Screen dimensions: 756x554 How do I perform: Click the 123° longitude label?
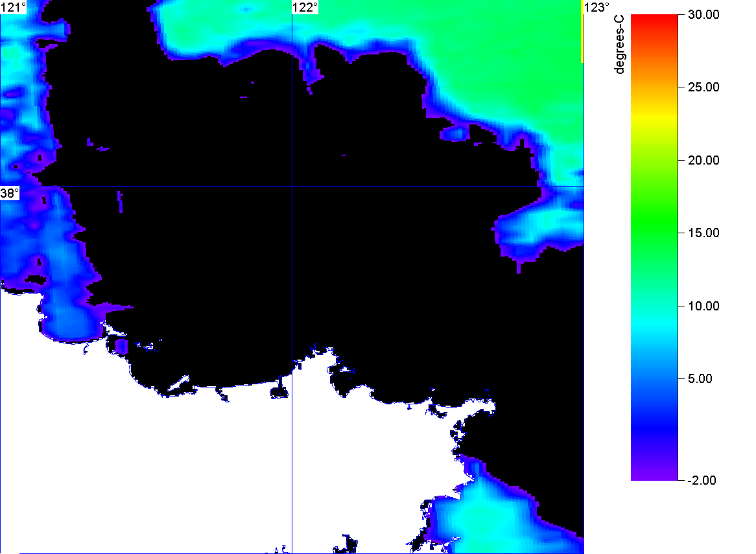(x=597, y=7)
